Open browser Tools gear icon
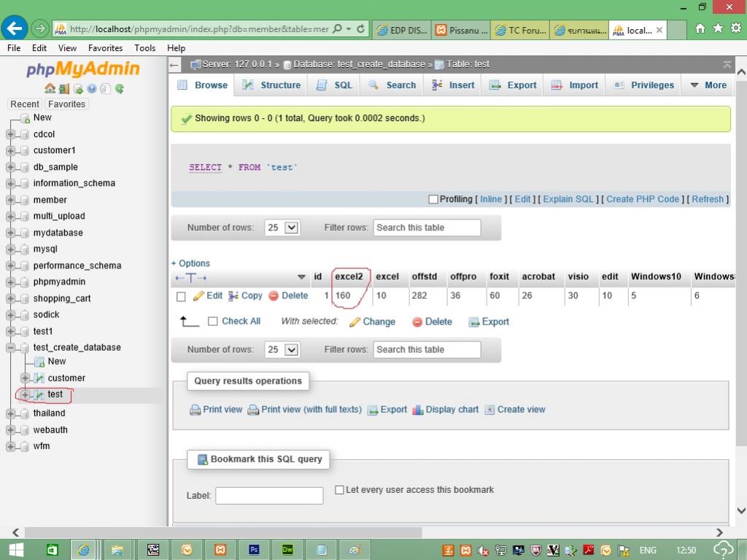The height and width of the screenshot is (560, 747). pos(736,28)
